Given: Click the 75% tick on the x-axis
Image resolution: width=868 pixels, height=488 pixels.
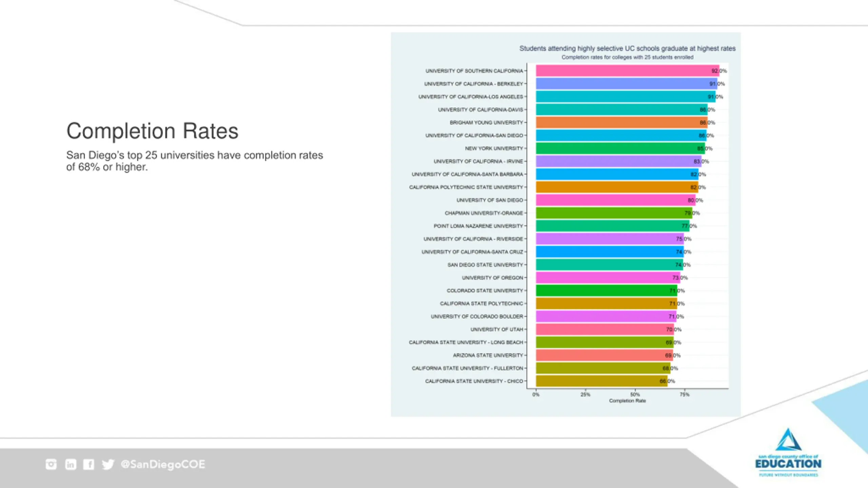Looking at the screenshot, I should (685, 394).
